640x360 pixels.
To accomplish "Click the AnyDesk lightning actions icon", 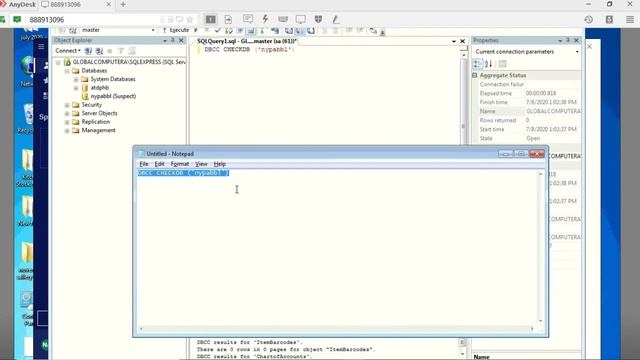I will 265,19.
